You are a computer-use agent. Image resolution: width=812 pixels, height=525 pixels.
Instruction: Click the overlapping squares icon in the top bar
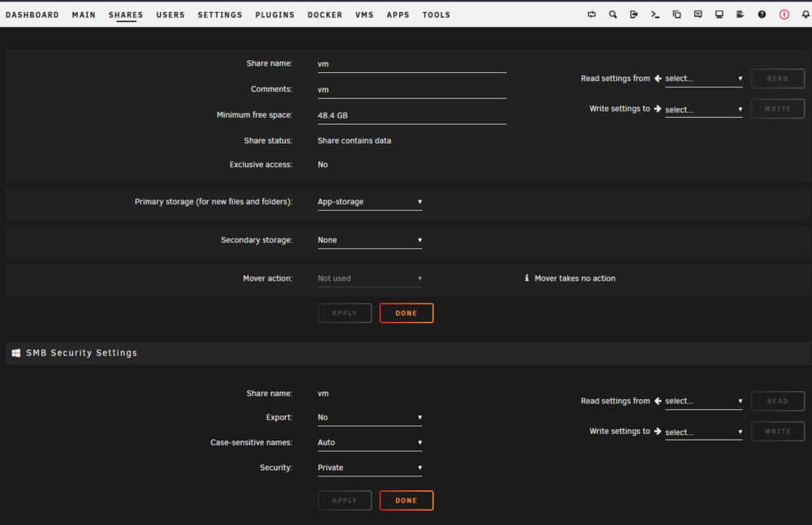tap(676, 15)
